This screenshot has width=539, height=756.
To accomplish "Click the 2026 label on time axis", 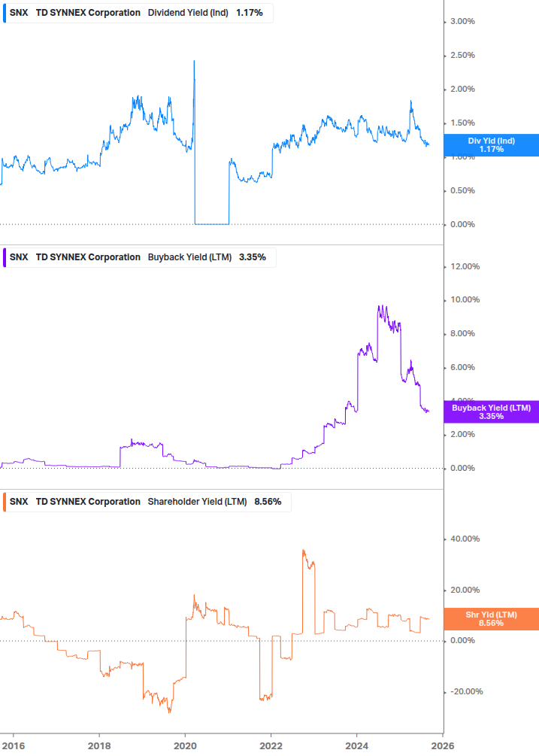I will click(x=442, y=746).
